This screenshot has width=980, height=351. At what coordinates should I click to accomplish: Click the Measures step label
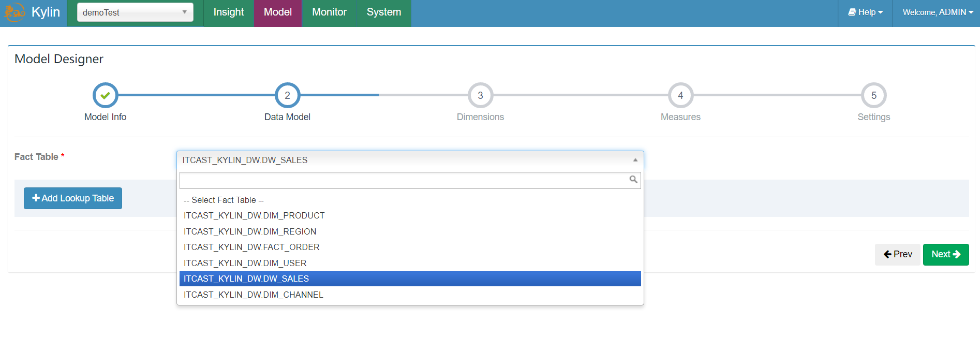(x=680, y=117)
